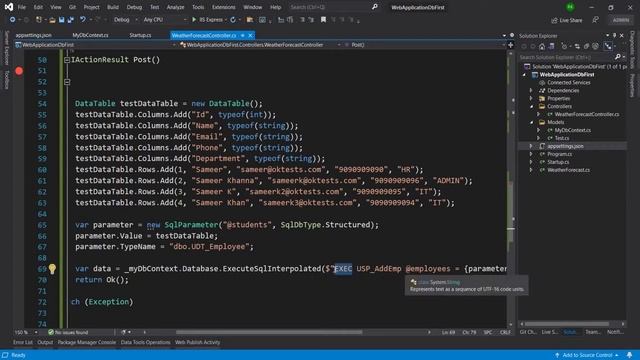
Task: Click the Save All toolbar icon
Action: click(x=71, y=20)
